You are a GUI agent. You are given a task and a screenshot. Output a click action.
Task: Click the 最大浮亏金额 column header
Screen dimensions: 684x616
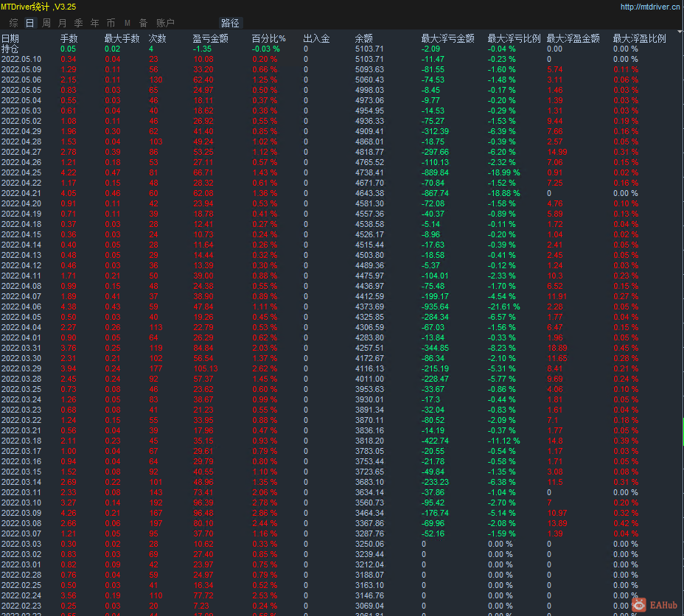click(447, 38)
